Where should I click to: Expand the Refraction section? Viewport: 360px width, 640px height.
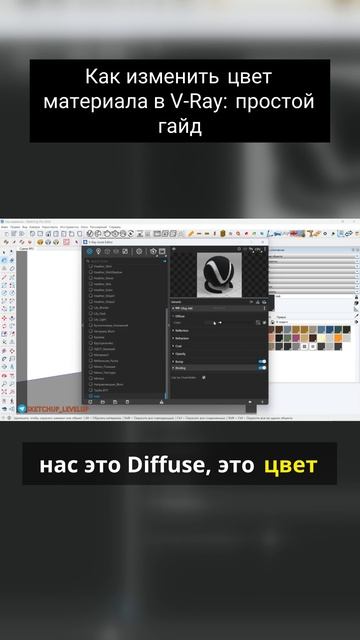pos(181,338)
